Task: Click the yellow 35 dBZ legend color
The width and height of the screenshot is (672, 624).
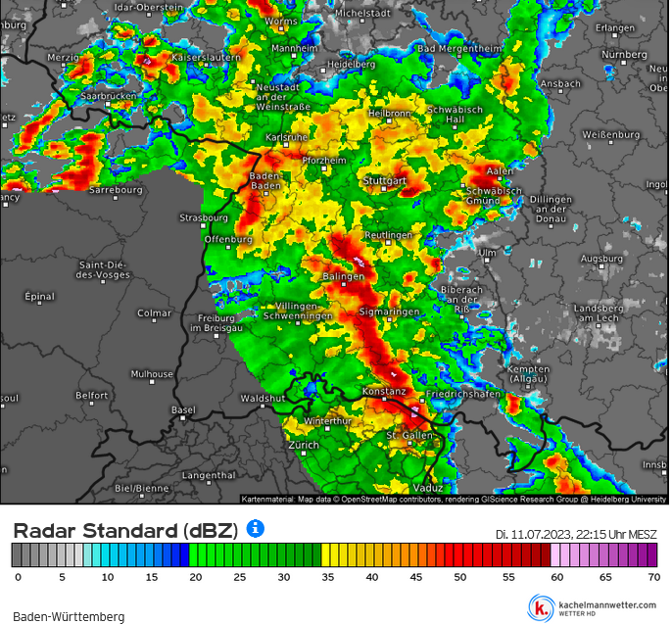Action: click(327, 555)
